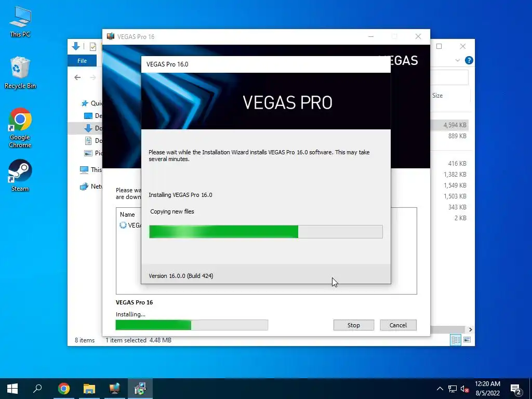The height and width of the screenshot is (399, 532).
Task: Open This PC desktop icon
Action: click(20, 22)
